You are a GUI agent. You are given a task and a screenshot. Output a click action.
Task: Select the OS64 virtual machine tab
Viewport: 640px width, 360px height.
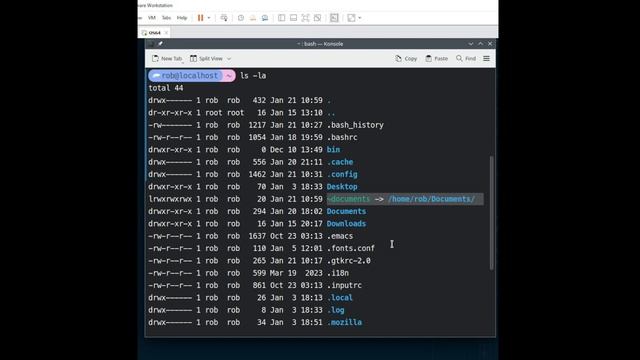tap(154, 33)
